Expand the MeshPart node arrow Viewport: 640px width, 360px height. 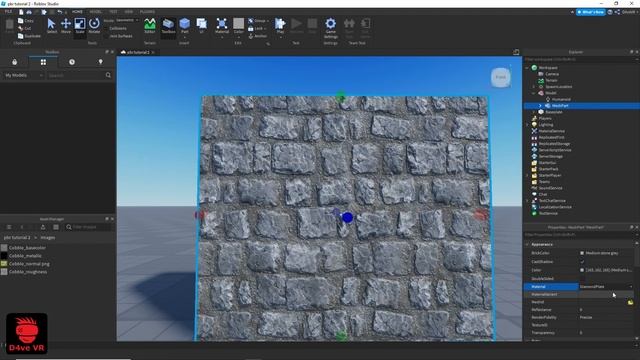(540, 106)
